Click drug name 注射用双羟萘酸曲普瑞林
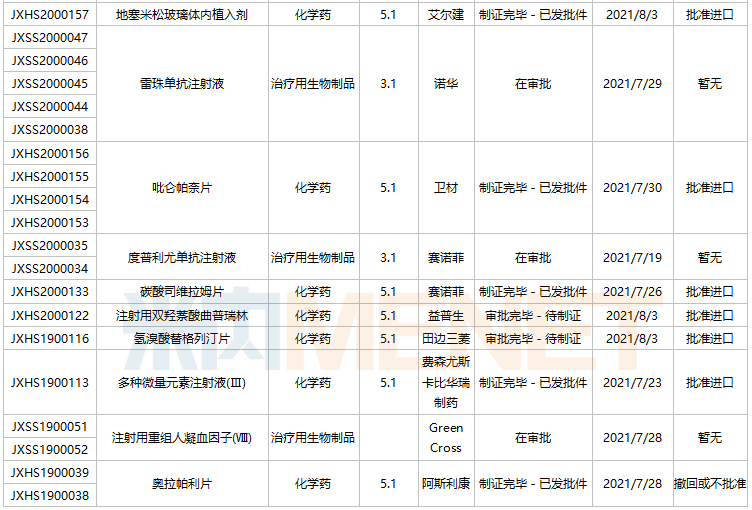The width and height of the screenshot is (752, 510). 182,316
